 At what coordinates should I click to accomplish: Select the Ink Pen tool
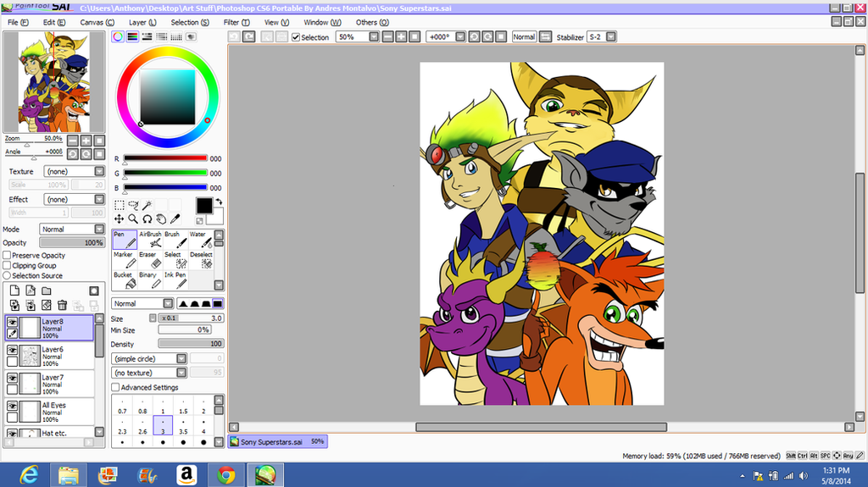coord(175,280)
